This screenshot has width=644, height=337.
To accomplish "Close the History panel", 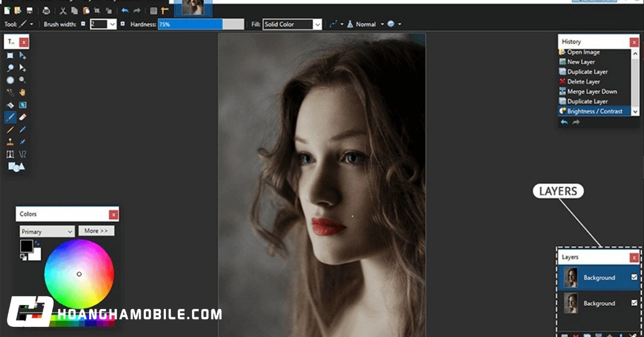I will pos(634,42).
